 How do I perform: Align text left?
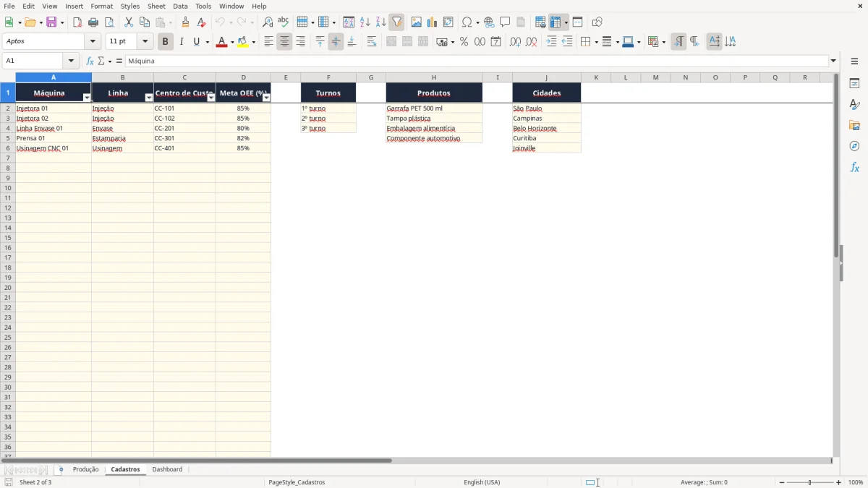pos(269,42)
